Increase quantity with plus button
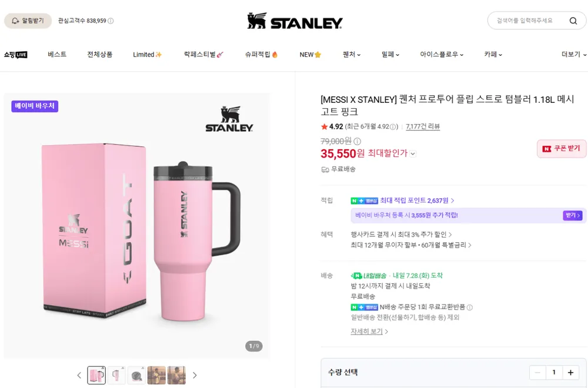 570,372
